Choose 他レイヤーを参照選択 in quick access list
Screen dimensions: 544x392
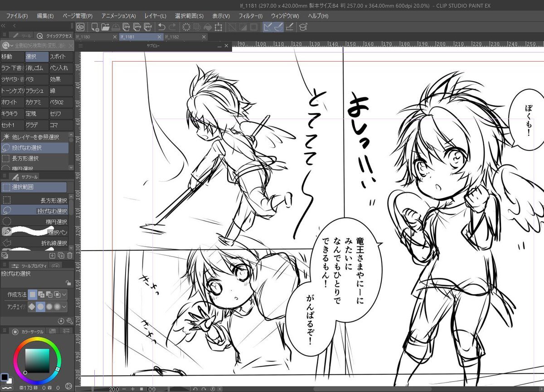pos(34,136)
